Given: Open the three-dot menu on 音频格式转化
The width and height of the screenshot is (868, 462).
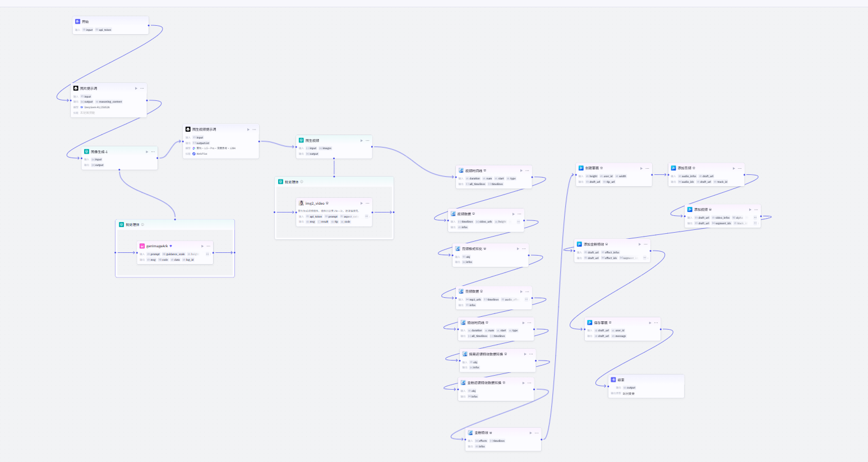Looking at the screenshot, I should [524, 248].
